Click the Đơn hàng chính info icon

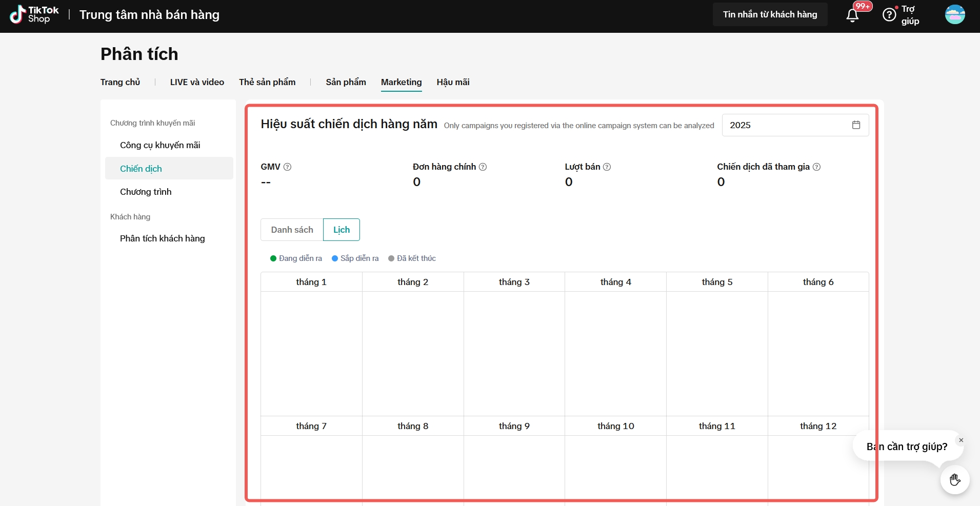(483, 167)
